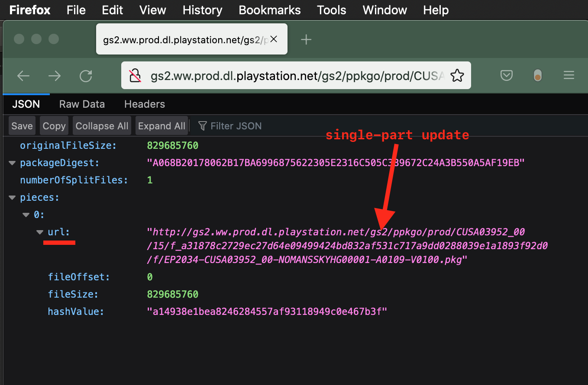Click the Filter JSON funnel icon
The width and height of the screenshot is (588, 385).
pos(202,126)
